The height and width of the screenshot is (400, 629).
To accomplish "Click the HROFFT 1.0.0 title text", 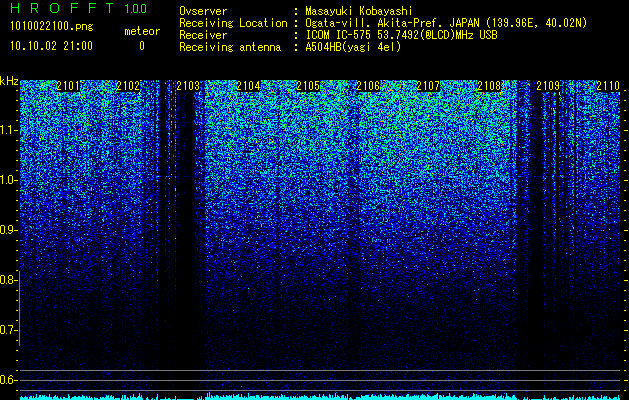I will pos(79,8).
